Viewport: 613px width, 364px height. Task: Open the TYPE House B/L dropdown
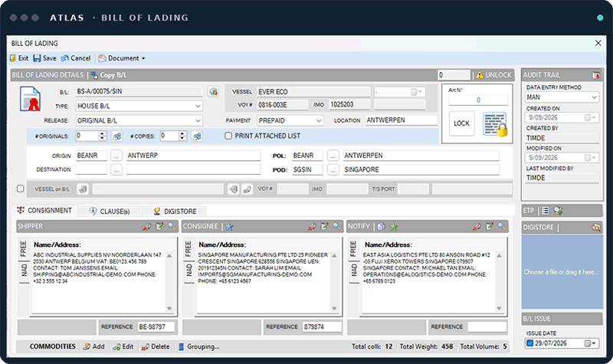[x=198, y=106]
